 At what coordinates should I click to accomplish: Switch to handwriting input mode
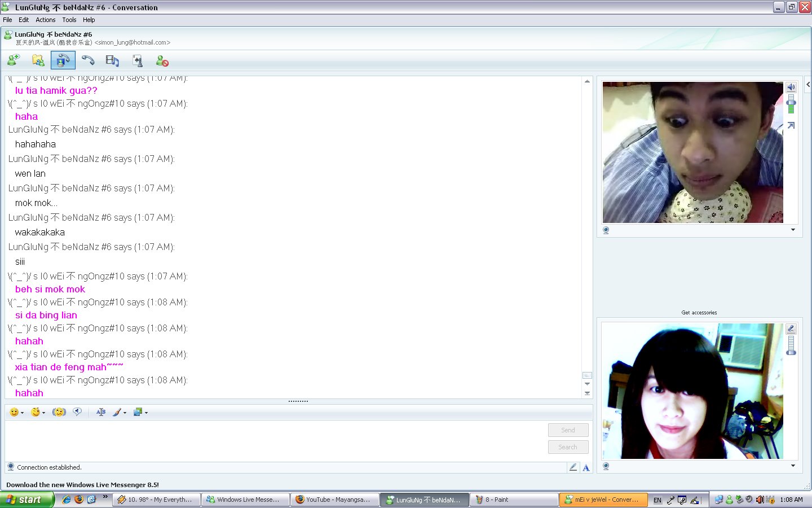click(x=573, y=467)
